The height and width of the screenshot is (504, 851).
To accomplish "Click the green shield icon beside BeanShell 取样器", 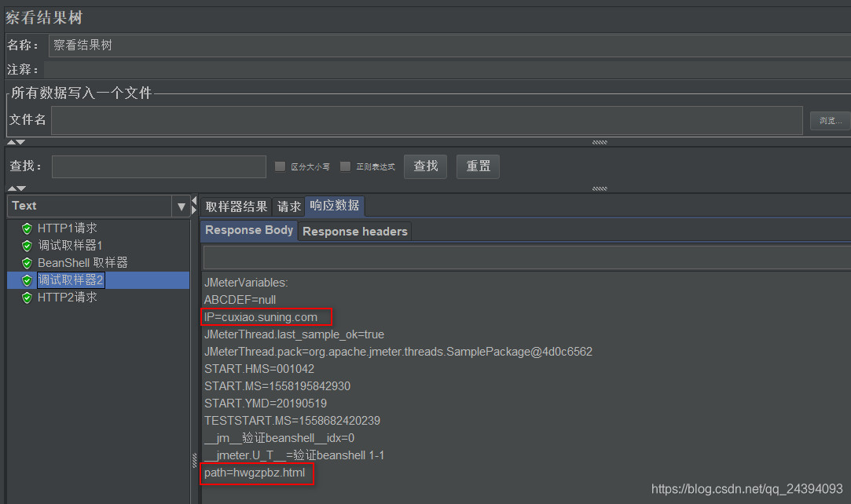I will coord(27,263).
